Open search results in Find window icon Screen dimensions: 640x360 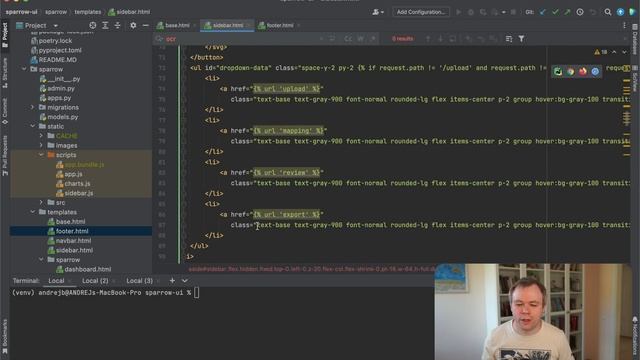coord(453,39)
